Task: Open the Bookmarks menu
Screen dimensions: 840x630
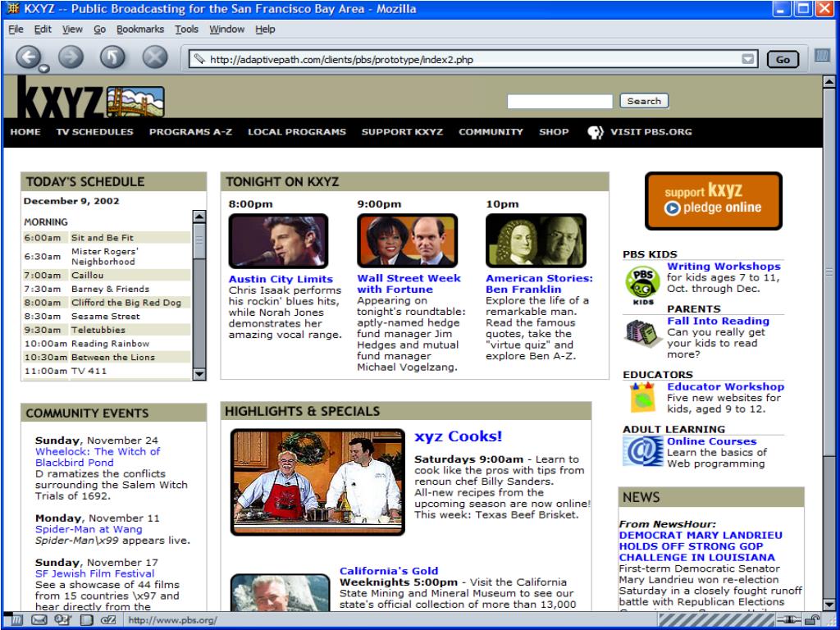Action: pyautogui.click(x=140, y=30)
